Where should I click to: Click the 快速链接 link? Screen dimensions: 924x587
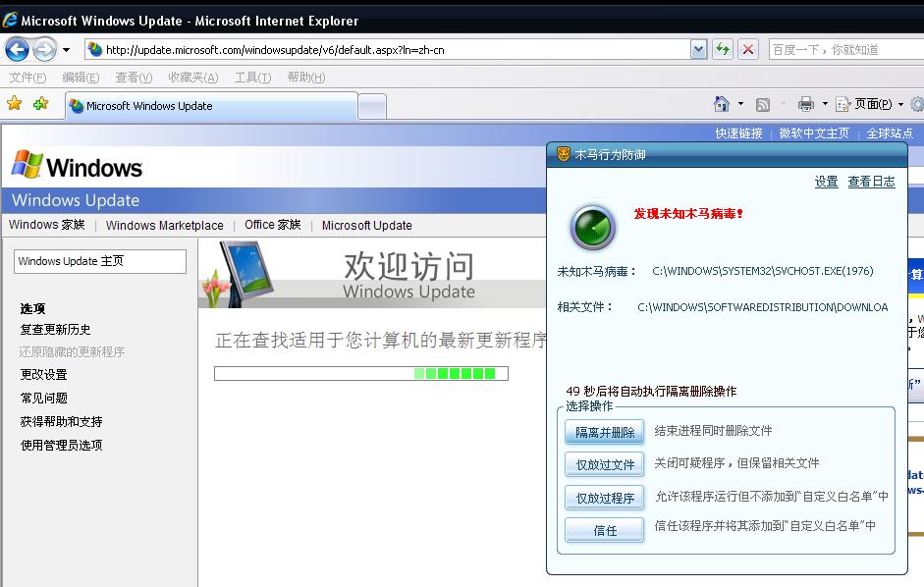(x=739, y=133)
